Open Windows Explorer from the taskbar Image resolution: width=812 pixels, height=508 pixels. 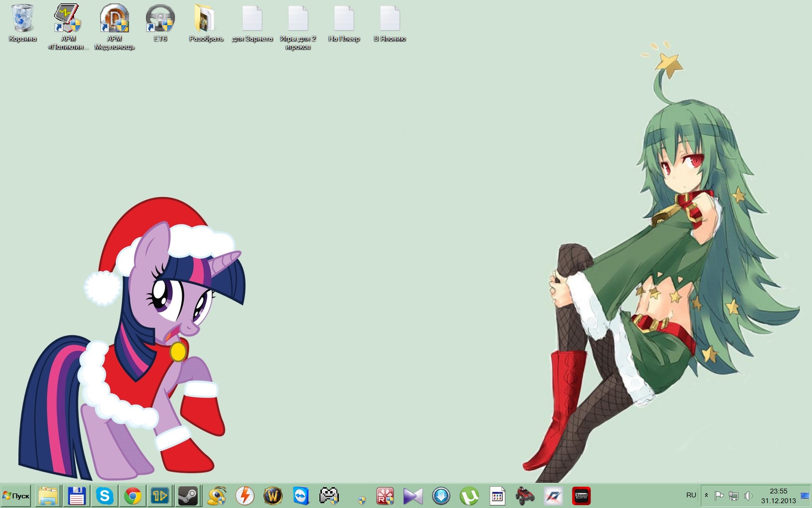coord(48,496)
